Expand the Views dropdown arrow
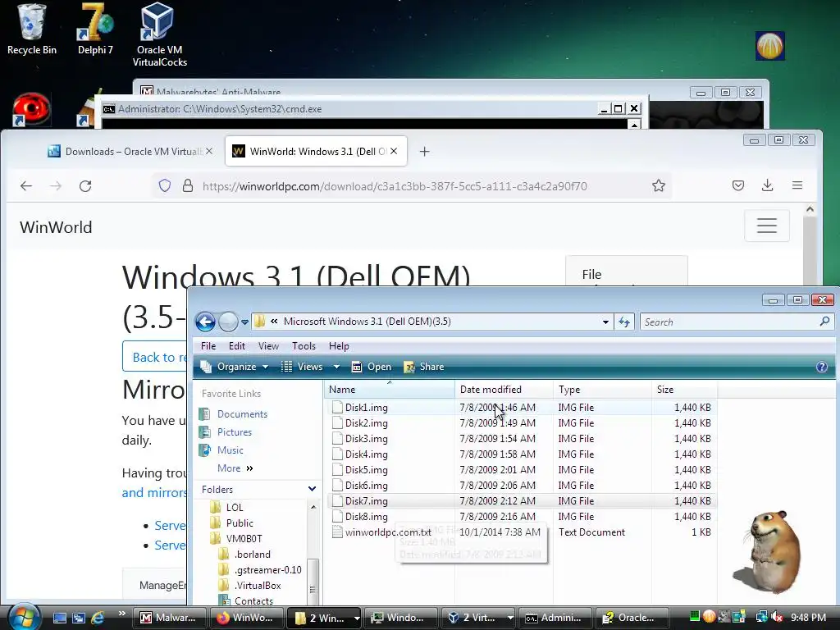840x630 pixels. [x=336, y=367]
